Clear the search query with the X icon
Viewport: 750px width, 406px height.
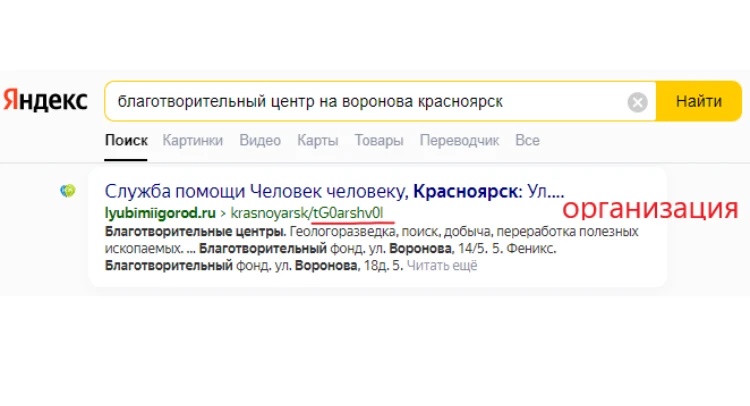click(637, 102)
